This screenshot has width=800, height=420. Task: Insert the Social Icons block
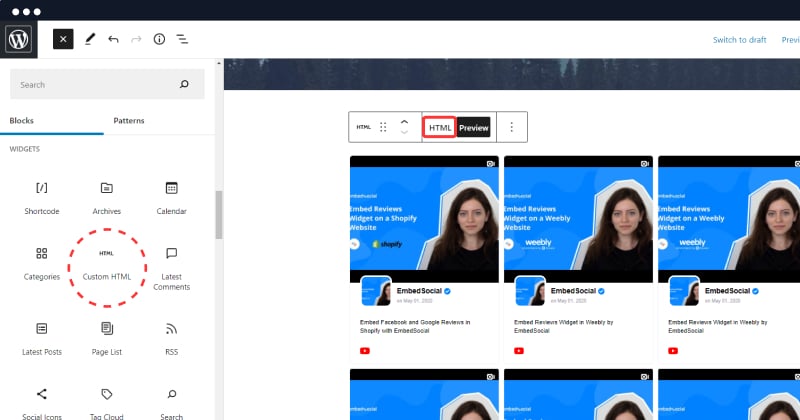coord(42,403)
